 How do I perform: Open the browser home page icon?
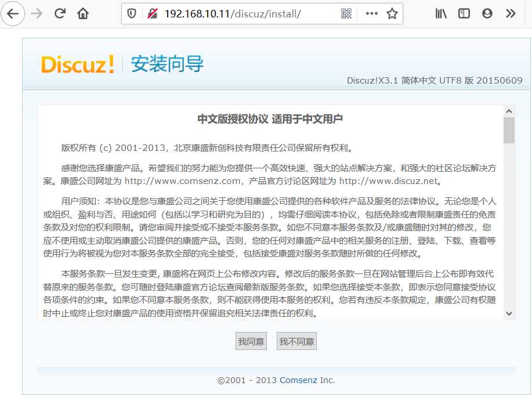click(x=83, y=13)
